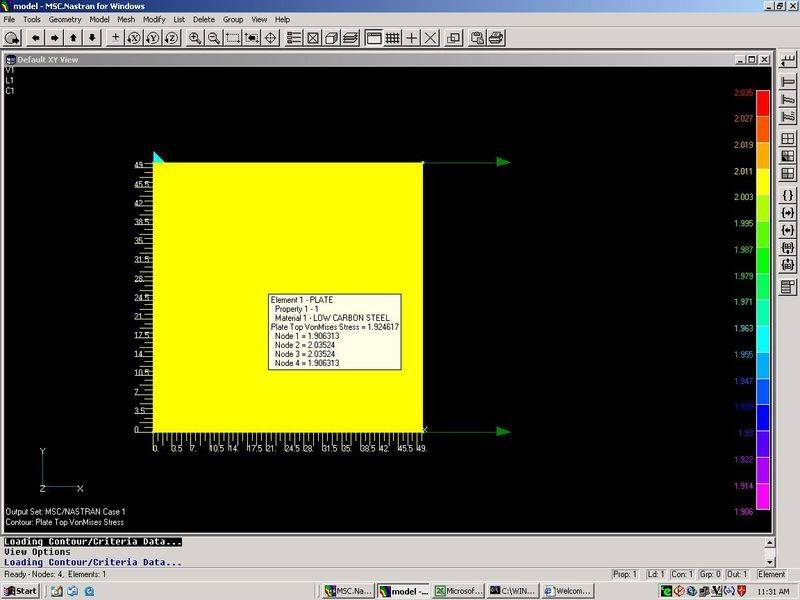
Task: Click the Zoom In magnifier icon
Action: [x=195, y=38]
